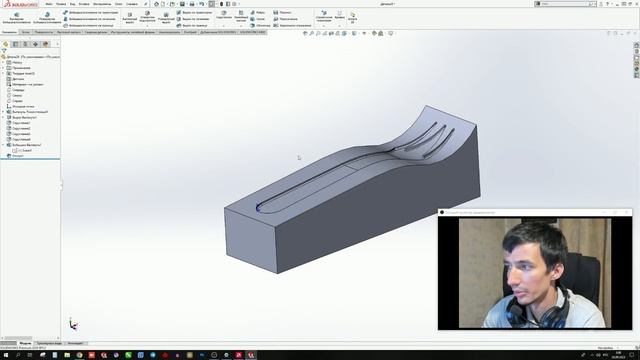The height and width of the screenshot is (360, 640).
Task: Expand the History folder in tree
Action: (3, 62)
